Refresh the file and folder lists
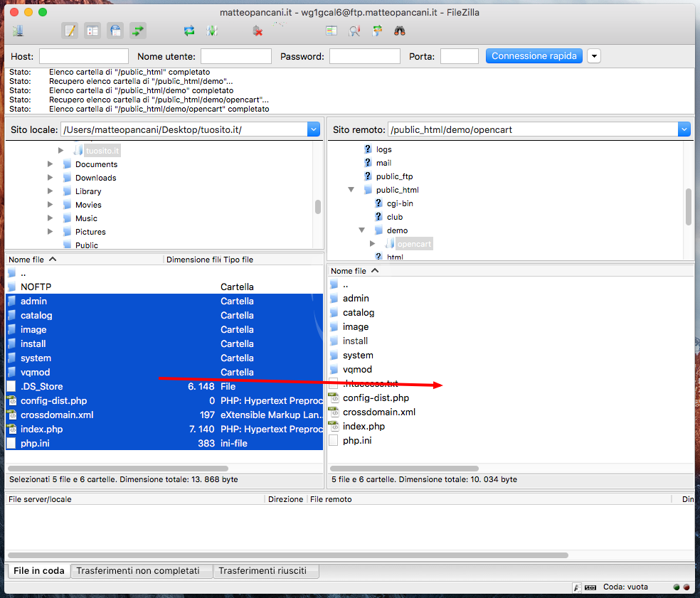The image size is (700, 598). [189, 31]
